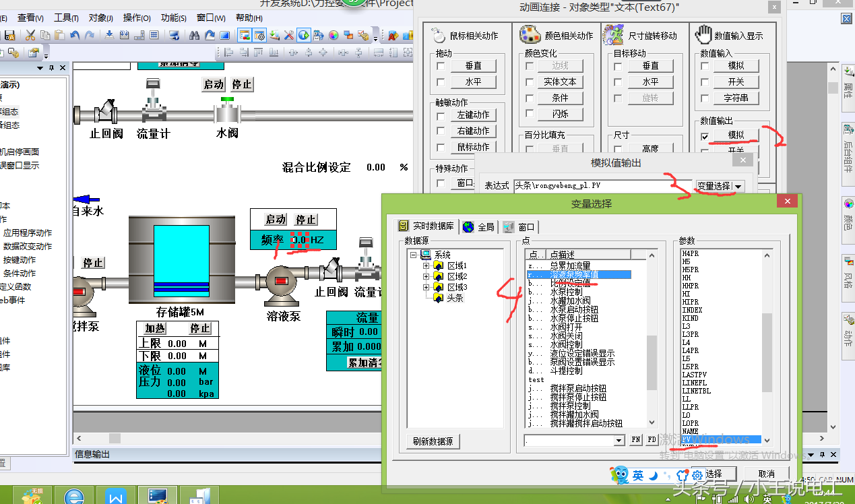Screen dimensions: 855x504
Task: Switch to the 窗口 tab in 变量选择
Action: [519, 227]
